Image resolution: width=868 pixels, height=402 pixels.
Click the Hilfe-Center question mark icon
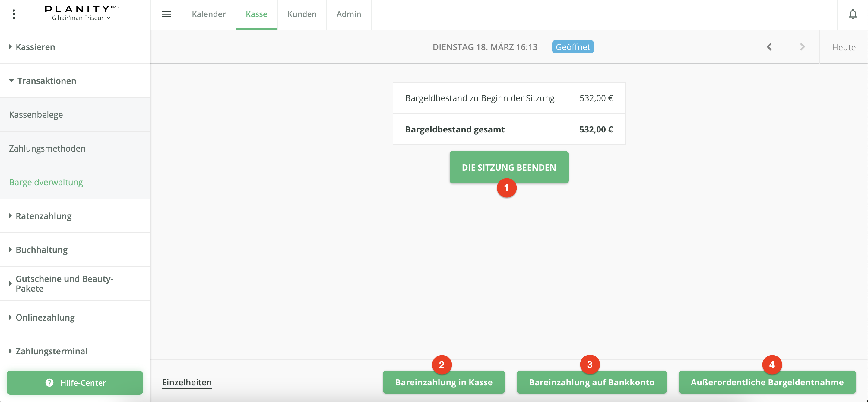[49, 382]
